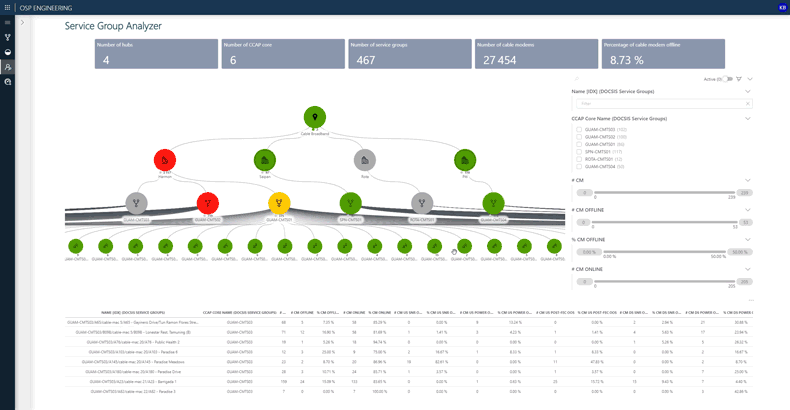Open the half-circle dashboard icon in the sidebar
This screenshot has height=410, width=790.
(x=7, y=52)
